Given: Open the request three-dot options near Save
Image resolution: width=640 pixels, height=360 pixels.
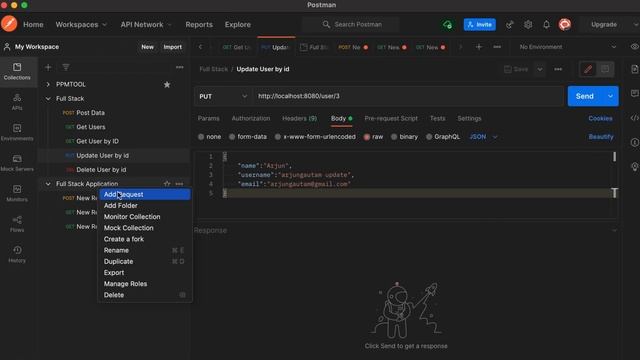Looking at the screenshot, I should point(558,69).
